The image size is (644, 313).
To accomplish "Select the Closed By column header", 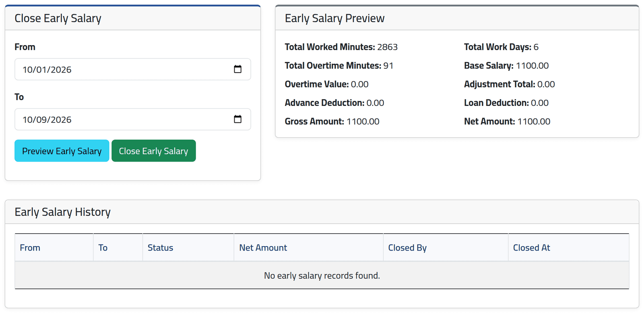I will pos(446,248).
